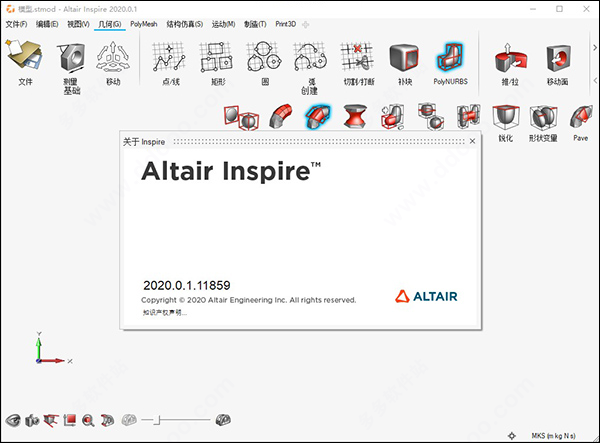Expand the ribbon with the right chevron
This screenshot has height=443, width=600.
(x=595, y=48)
